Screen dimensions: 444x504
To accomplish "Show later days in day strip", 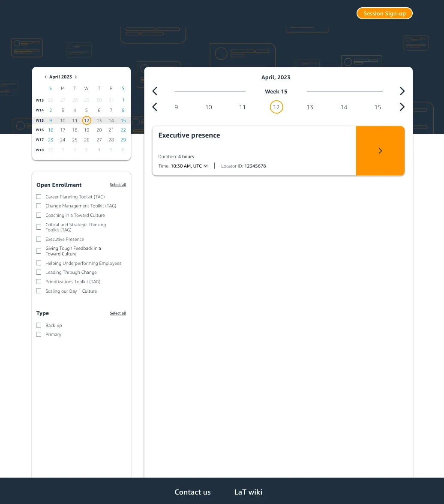I will (x=402, y=107).
